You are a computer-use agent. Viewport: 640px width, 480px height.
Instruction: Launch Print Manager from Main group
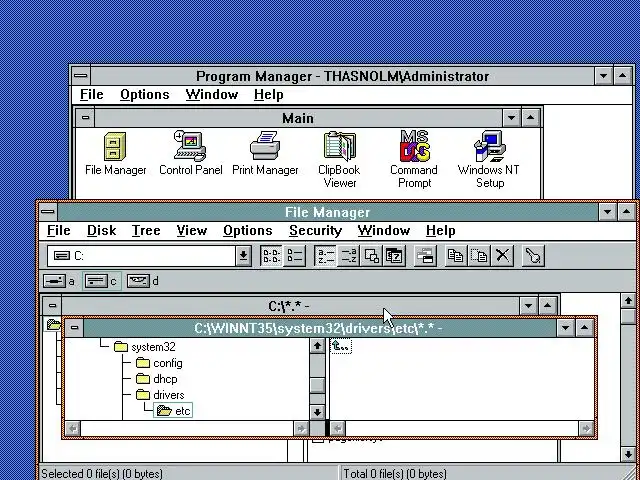(265, 153)
